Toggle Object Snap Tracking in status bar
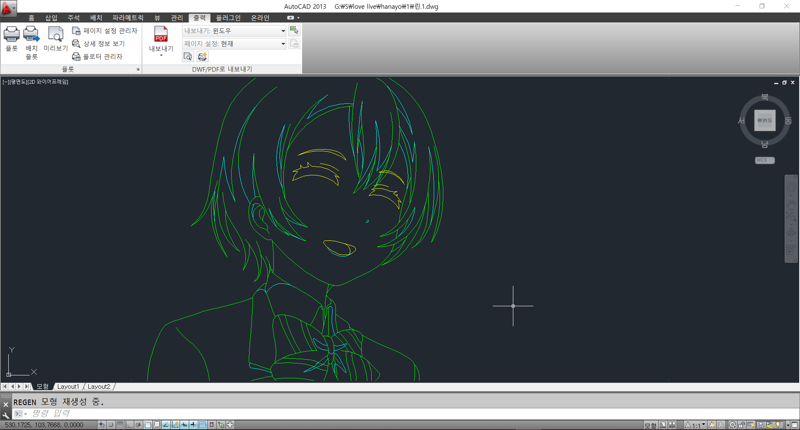 click(166, 425)
